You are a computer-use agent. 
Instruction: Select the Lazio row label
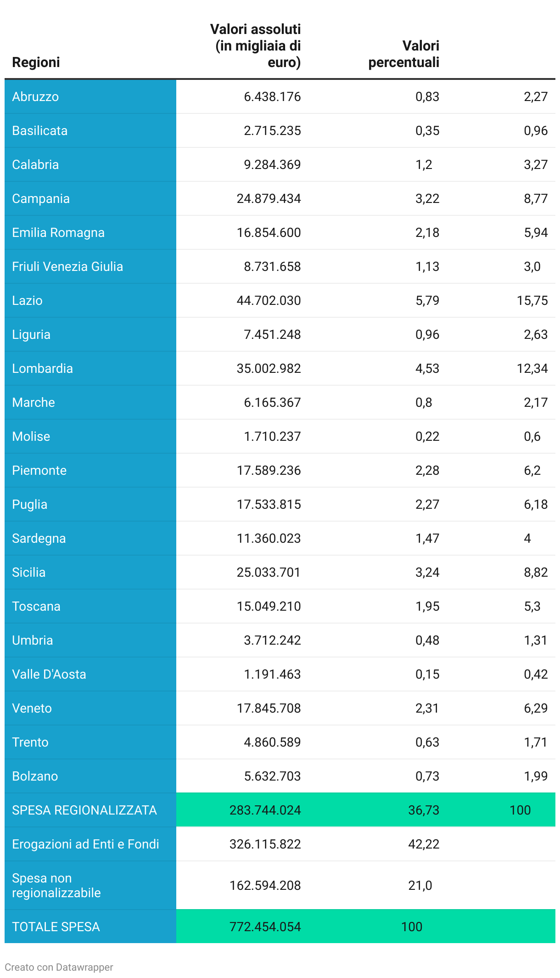tap(28, 301)
